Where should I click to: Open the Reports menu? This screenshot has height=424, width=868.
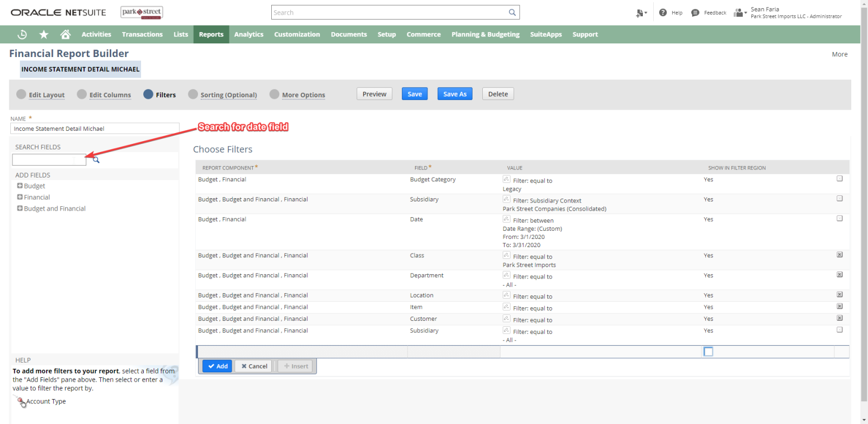pyautogui.click(x=211, y=34)
